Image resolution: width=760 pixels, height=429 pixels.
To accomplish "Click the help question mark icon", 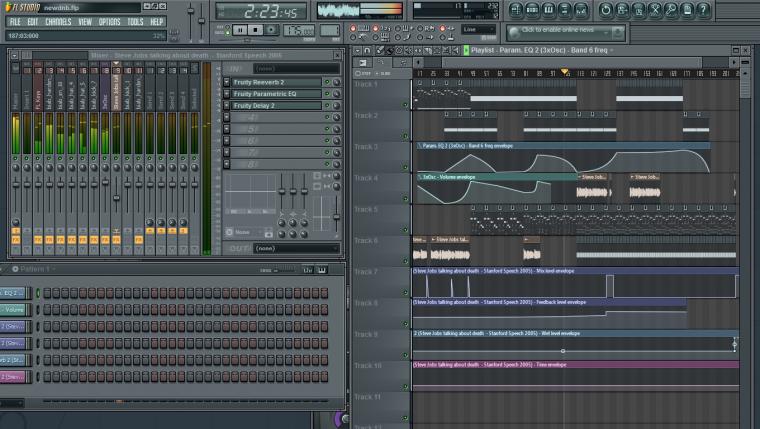I will [703, 10].
